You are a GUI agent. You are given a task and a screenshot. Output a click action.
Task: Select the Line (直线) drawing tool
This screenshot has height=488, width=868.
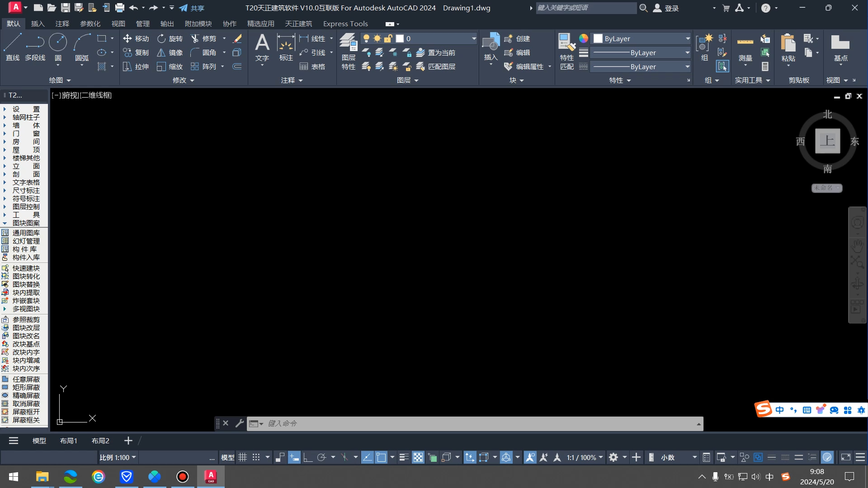[x=12, y=47]
